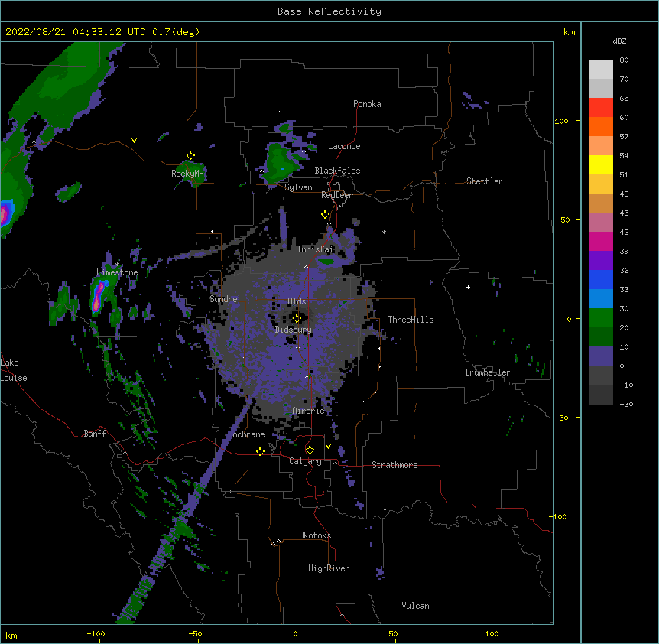Click the Ponoka city label
The image size is (659, 644).
point(367,104)
